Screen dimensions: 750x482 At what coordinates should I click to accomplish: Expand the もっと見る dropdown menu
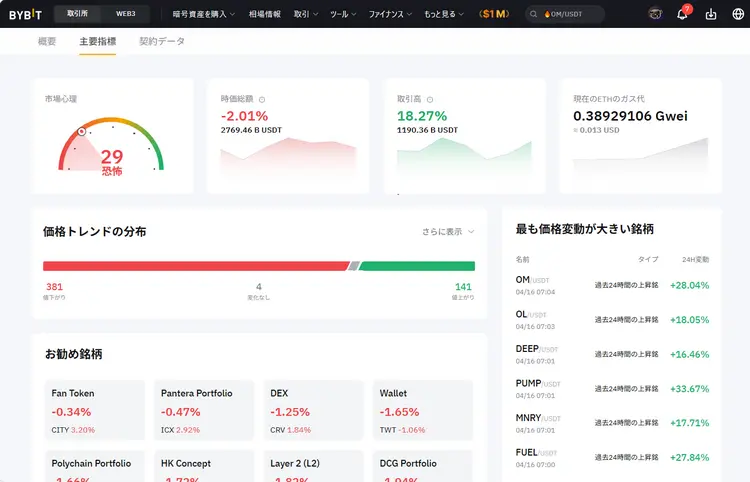[x=444, y=14]
